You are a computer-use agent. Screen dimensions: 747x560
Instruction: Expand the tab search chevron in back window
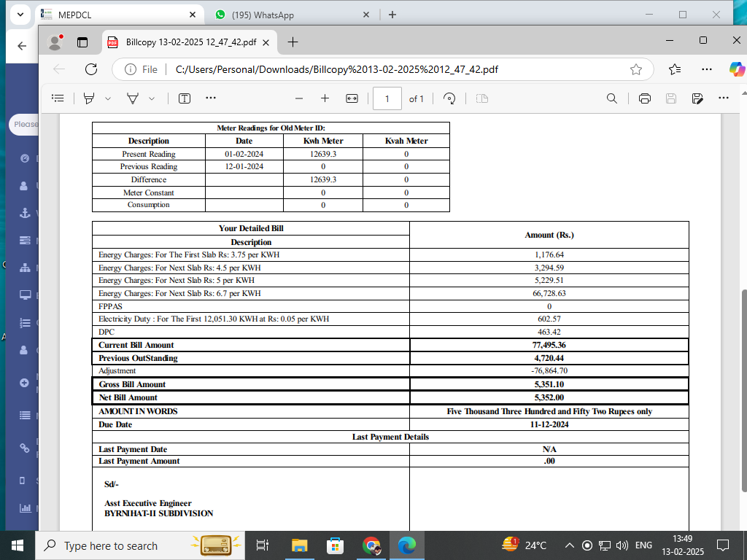[20, 15]
